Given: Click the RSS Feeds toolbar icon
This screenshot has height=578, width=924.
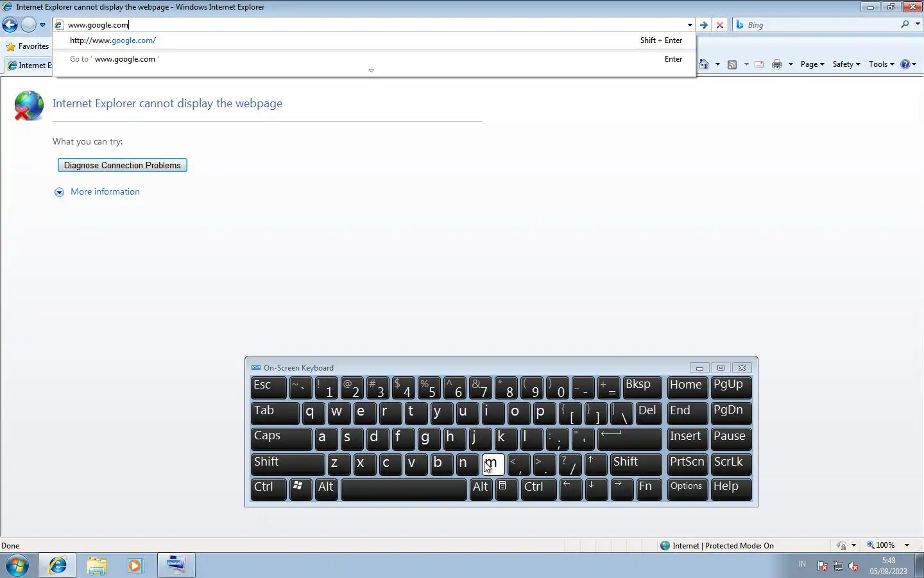Looking at the screenshot, I should pos(732,64).
